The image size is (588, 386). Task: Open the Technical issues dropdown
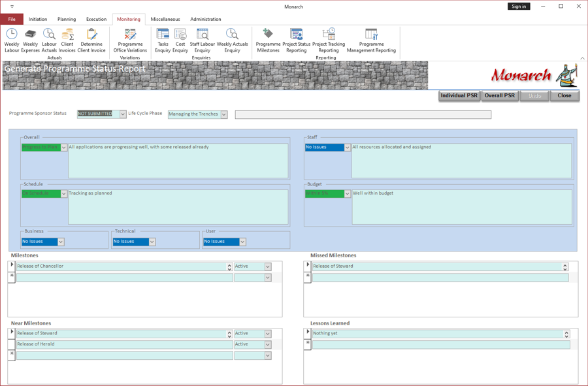pos(152,242)
